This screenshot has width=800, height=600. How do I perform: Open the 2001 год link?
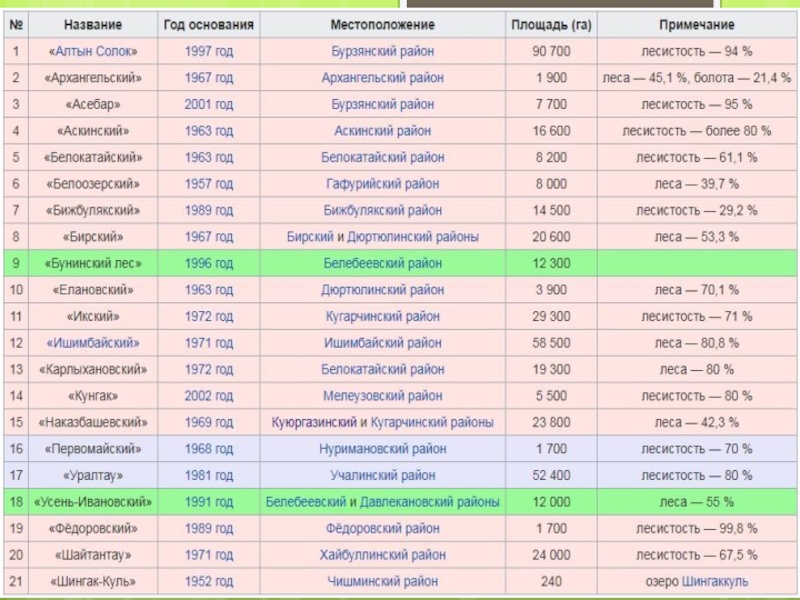tap(209, 105)
